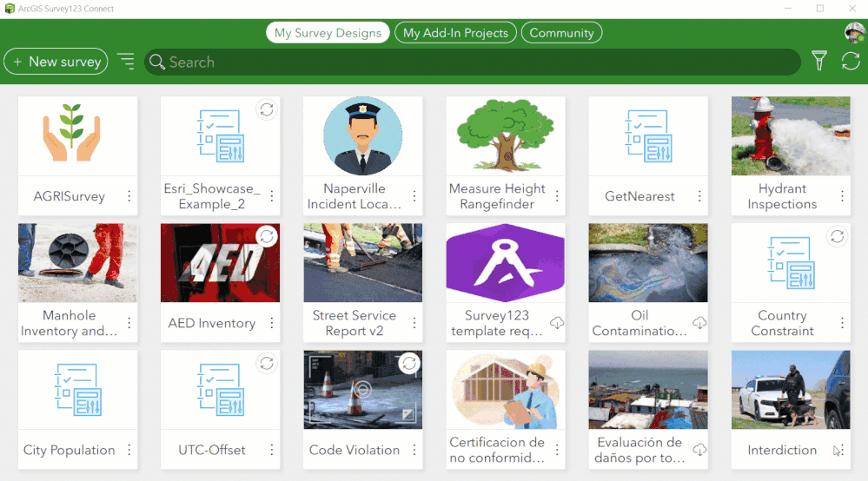This screenshot has height=481, width=868.
Task: Open Esri_Showcase_Example_2 form icon
Action: (x=221, y=136)
